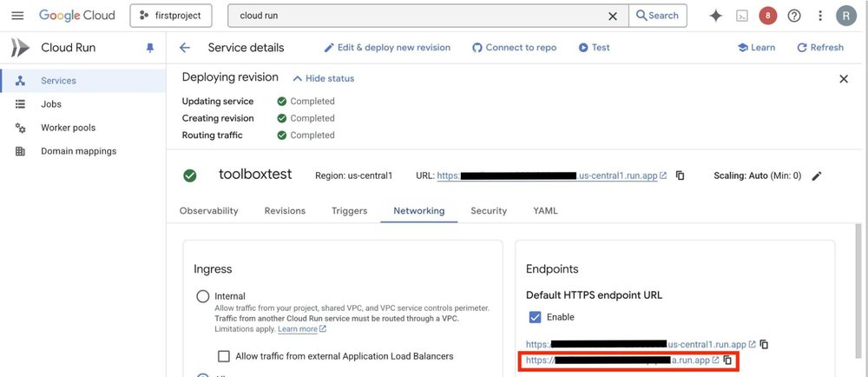Viewport: 868px width, 377px height.
Task: Click Connect to repo link
Action: click(x=515, y=48)
